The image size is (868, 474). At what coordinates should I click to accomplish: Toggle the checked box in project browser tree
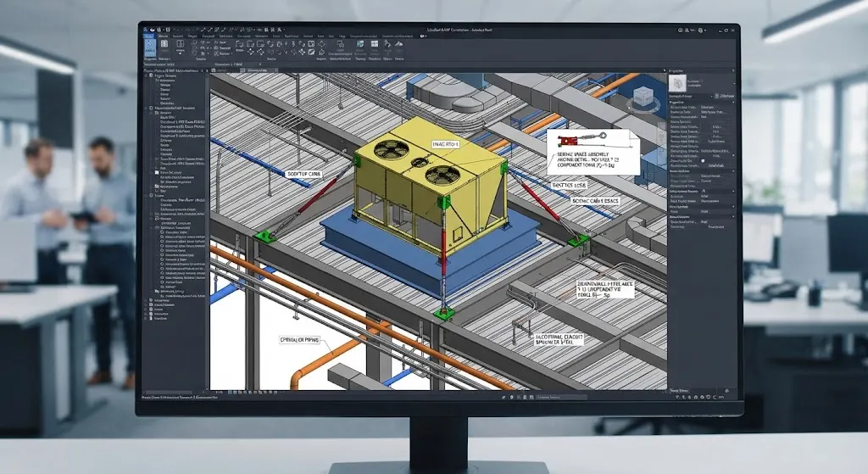click(157, 173)
